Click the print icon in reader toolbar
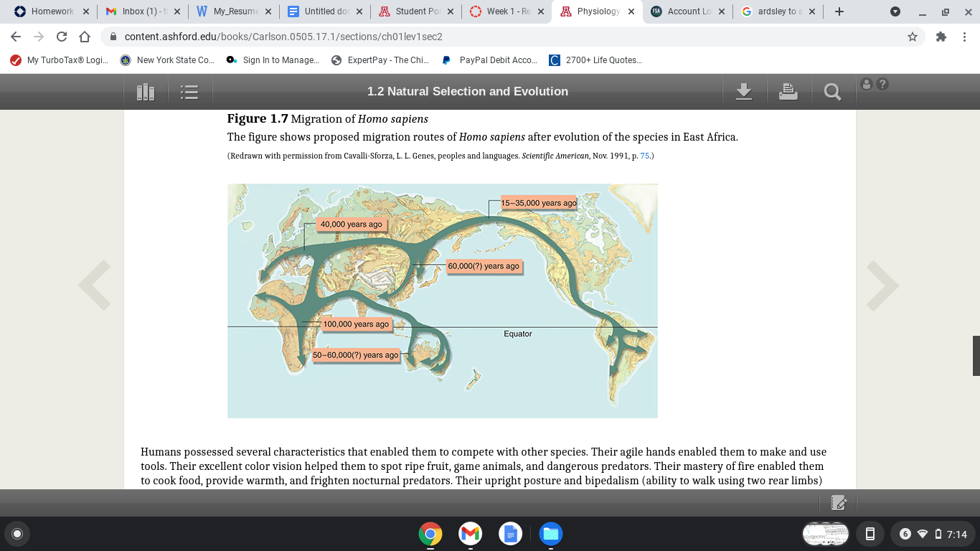Viewport: 980px width, 551px height. click(x=788, y=91)
